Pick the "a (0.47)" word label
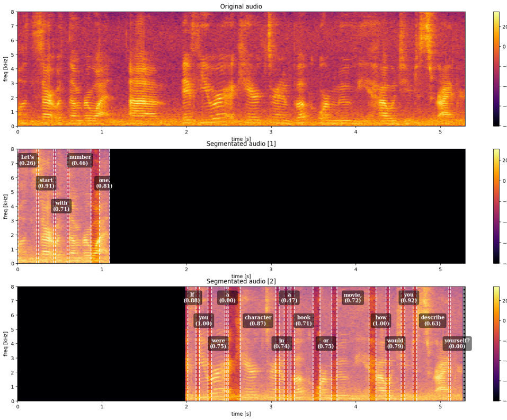Viewport: 507px width, 420px height. 289,298
